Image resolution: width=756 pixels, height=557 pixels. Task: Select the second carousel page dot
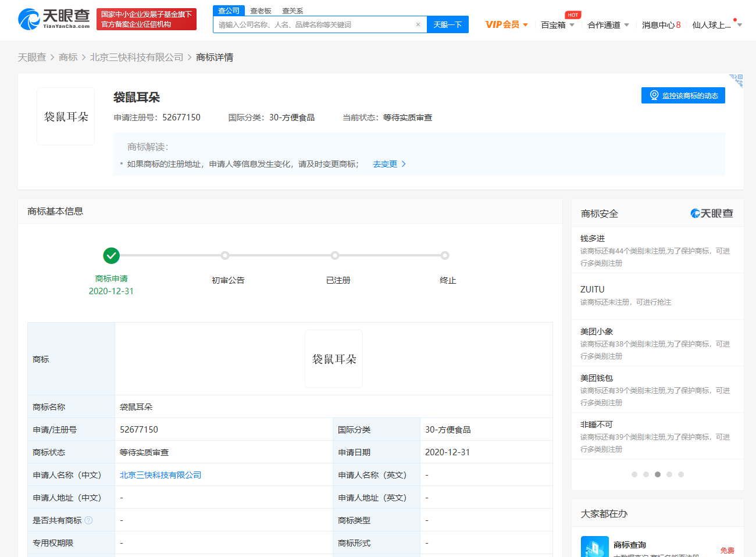(646, 474)
